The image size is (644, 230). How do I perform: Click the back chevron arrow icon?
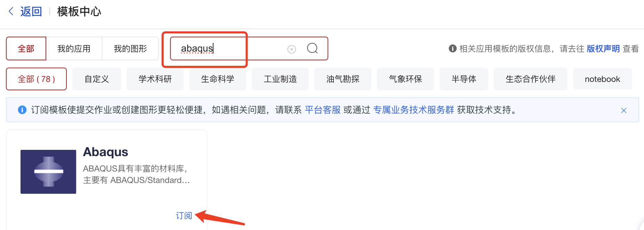11,11
